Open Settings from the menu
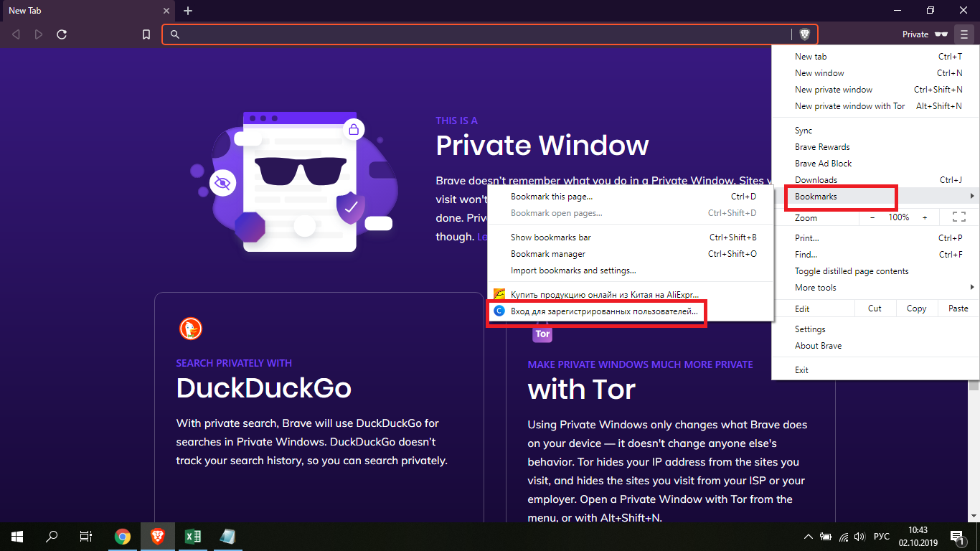Image resolution: width=980 pixels, height=551 pixels. click(875, 329)
